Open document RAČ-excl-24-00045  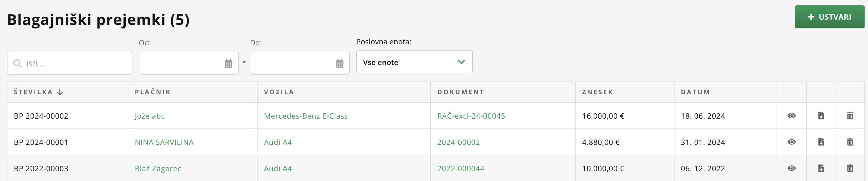(x=471, y=116)
